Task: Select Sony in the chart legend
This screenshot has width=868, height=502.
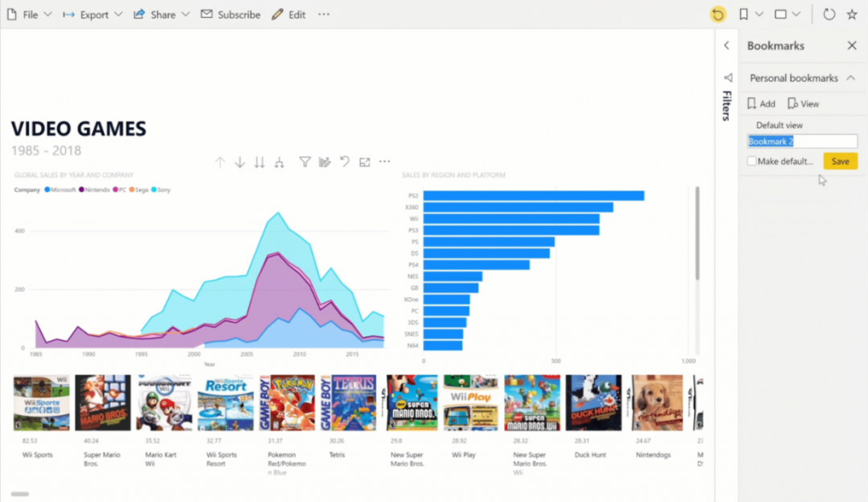Action: click(161, 190)
